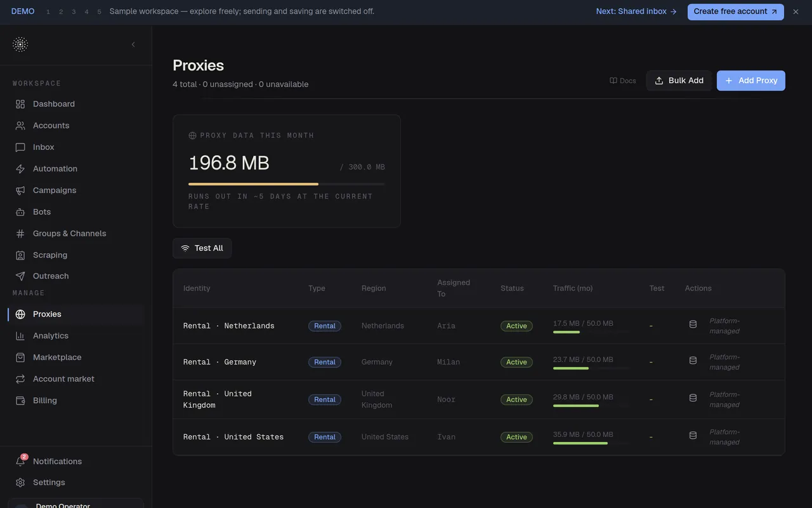
Task: Click the Settings gear icon
Action: (x=20, y=483)
